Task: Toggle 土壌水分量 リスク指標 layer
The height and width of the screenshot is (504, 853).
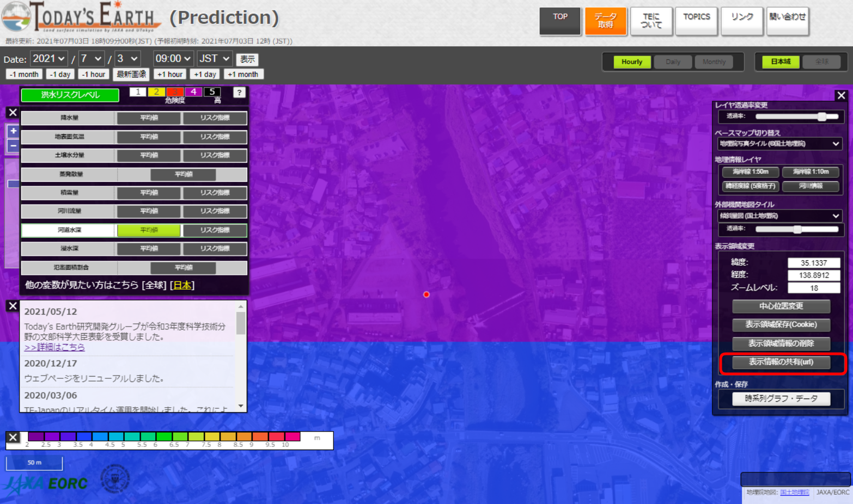Action: pos(215,155)
